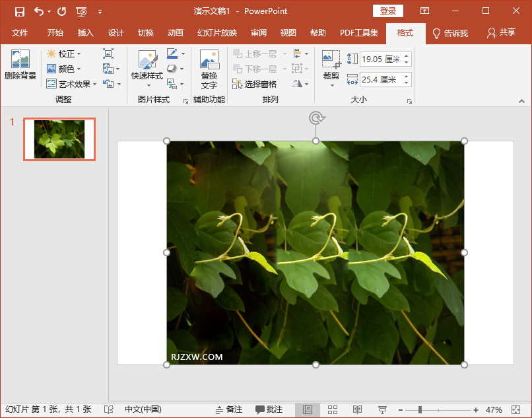Click the Undo arrow icon
Viewport: 532px width, 418px height.
tap(39, 11)
